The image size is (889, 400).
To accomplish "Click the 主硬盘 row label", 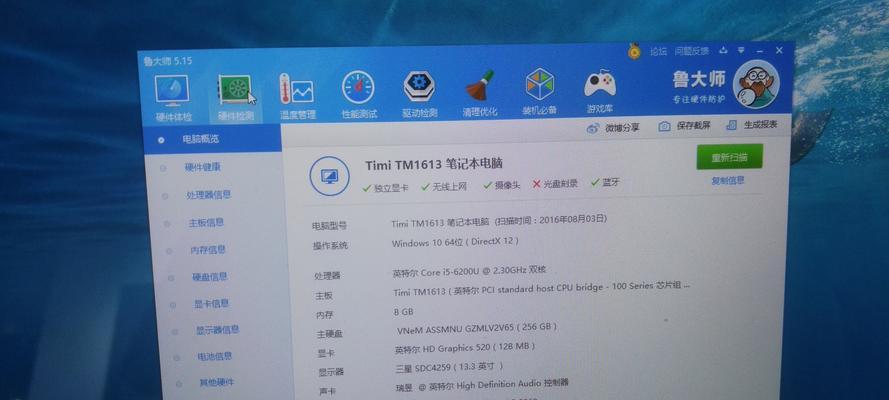I will coord(329,334).
